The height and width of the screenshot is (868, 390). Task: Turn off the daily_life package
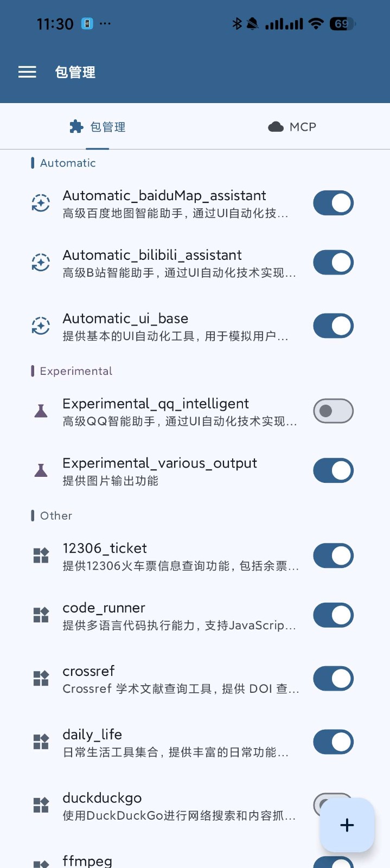click(333, 742)
